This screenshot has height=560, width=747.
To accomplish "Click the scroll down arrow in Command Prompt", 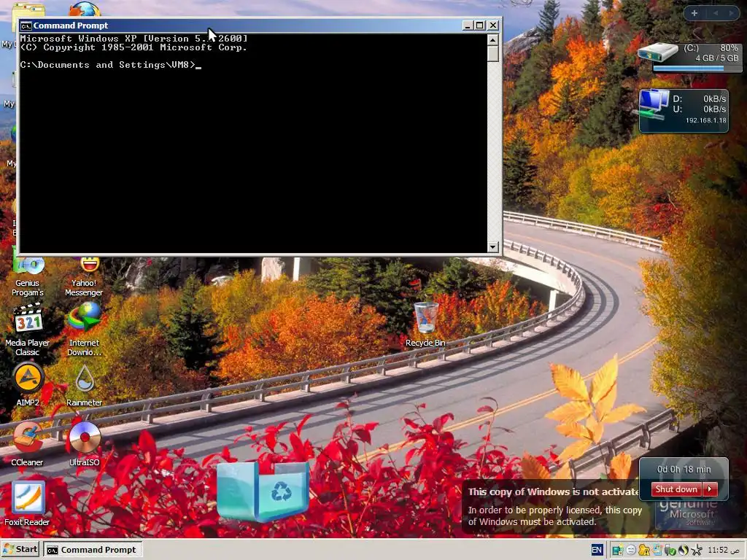I will coord(493,246).
